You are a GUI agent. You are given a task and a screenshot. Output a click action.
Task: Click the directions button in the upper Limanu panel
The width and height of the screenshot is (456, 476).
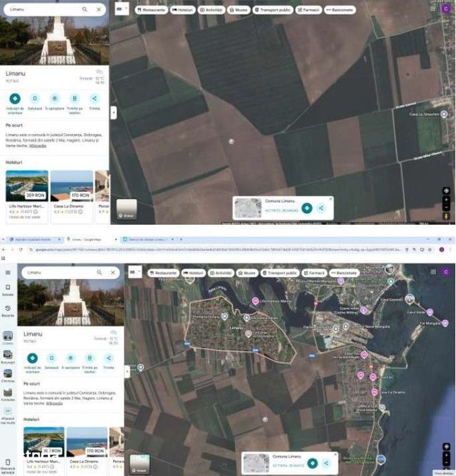pyautogui.click(x=15, y=99)
